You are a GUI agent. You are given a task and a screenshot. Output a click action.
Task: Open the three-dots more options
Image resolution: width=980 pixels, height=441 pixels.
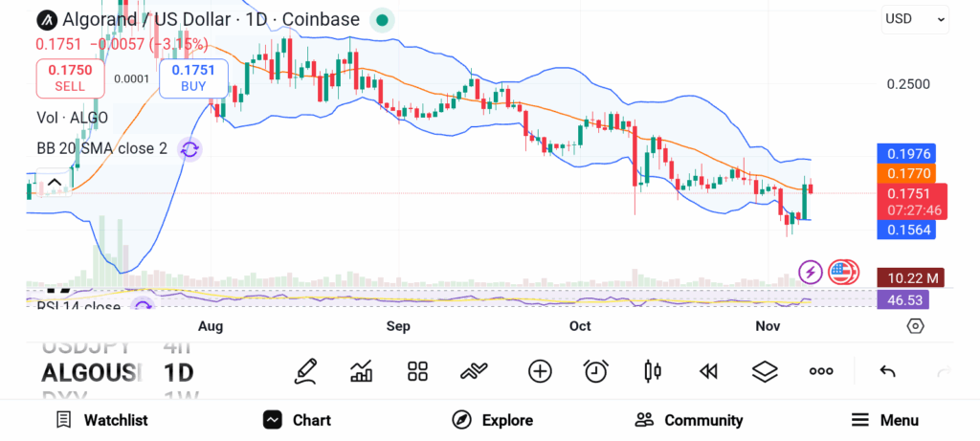point(821,371)
